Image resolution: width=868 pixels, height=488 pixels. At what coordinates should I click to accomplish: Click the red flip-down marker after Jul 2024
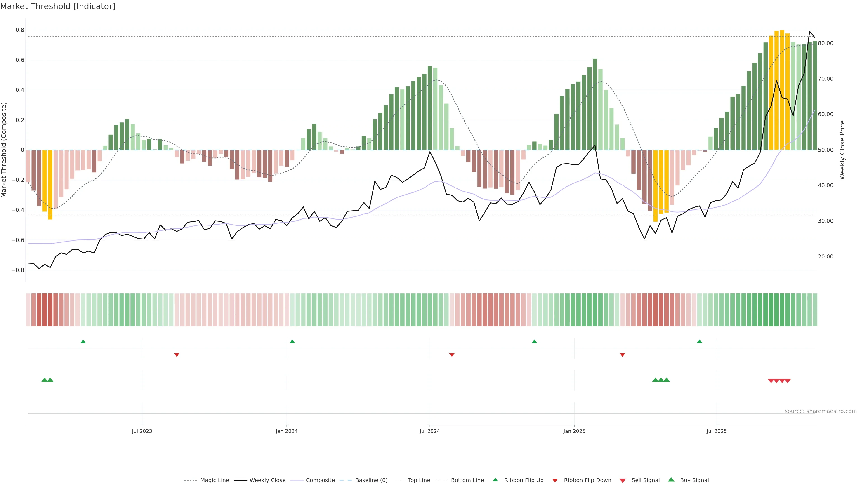[x=452, y=355]
